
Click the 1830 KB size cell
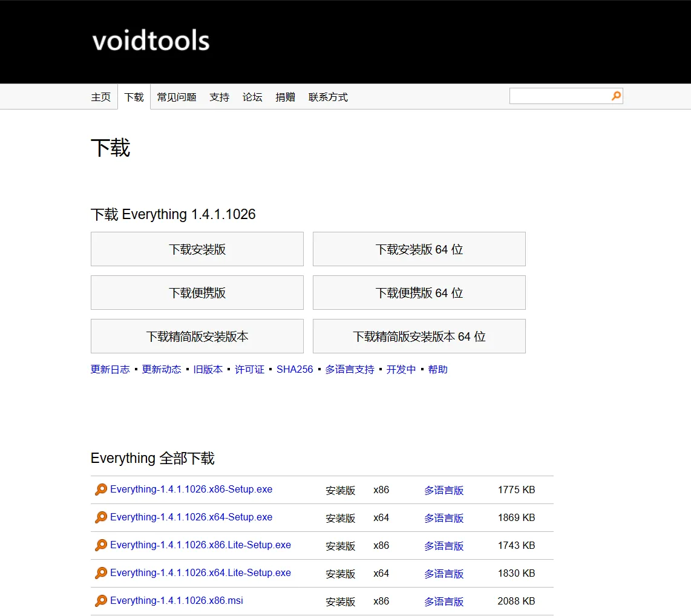[x=517, y=573]
